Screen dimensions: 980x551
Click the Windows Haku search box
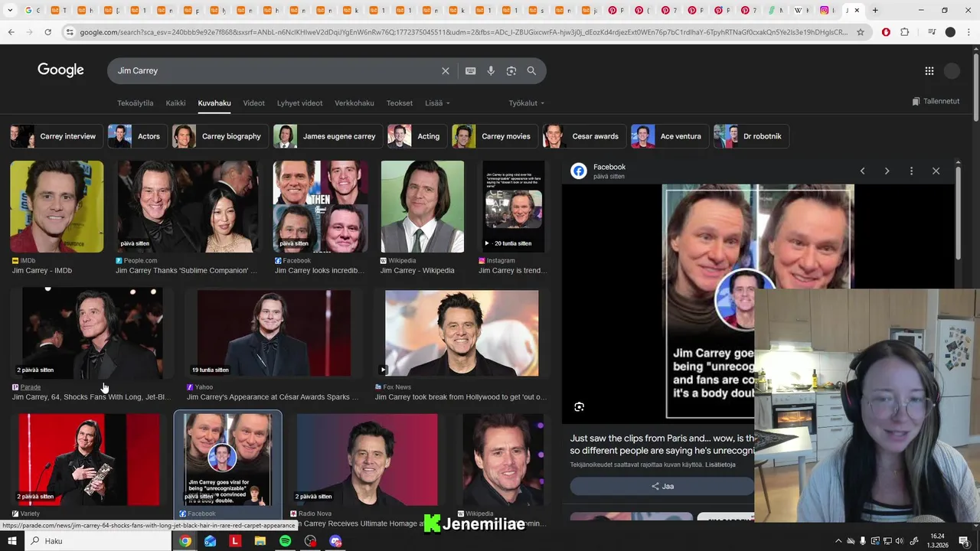click(98, 541)
